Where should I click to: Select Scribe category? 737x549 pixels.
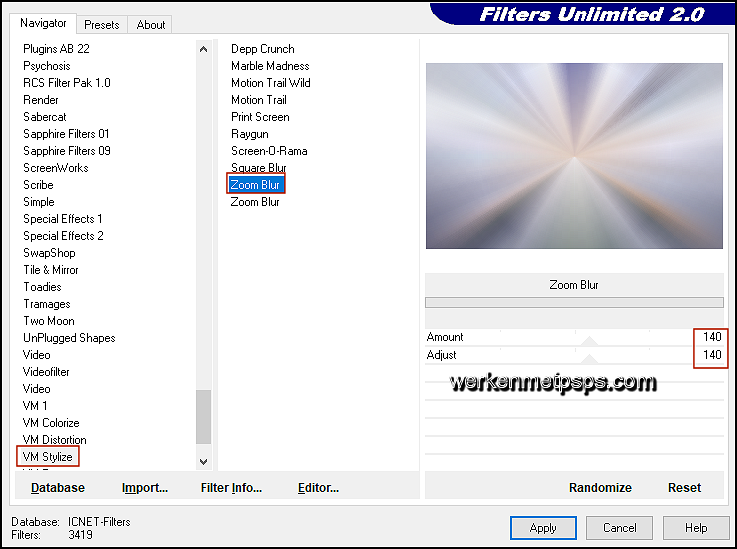(x=38, y=185)
